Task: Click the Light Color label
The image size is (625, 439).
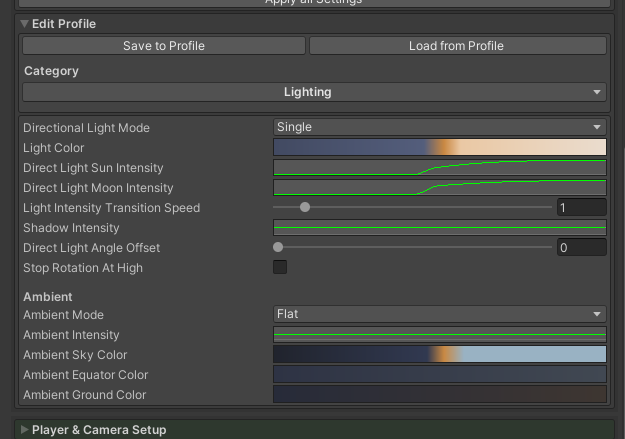Action: tap(53, 148)
